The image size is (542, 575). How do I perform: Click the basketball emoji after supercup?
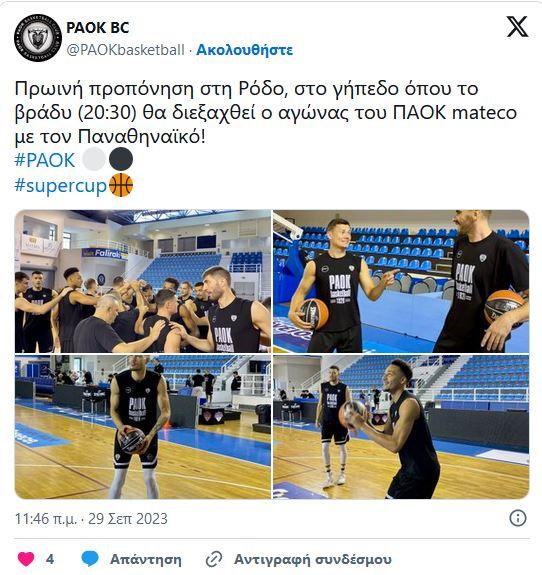(x=121, y=185)
